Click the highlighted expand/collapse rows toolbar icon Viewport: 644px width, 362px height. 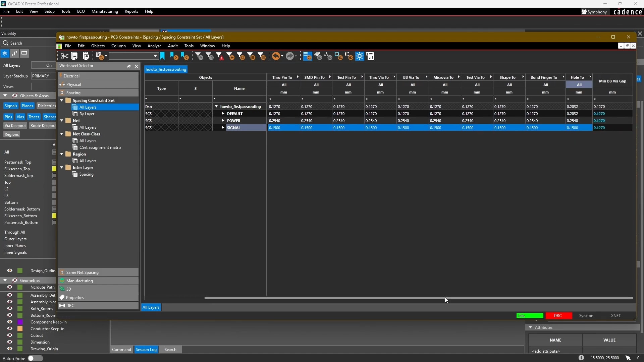[x=307, y=56]
